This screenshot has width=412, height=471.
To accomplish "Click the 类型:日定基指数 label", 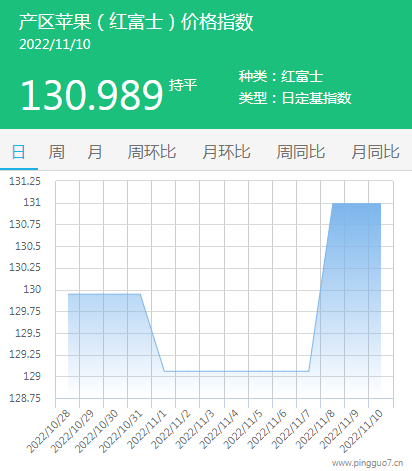I will coord(295,98).
